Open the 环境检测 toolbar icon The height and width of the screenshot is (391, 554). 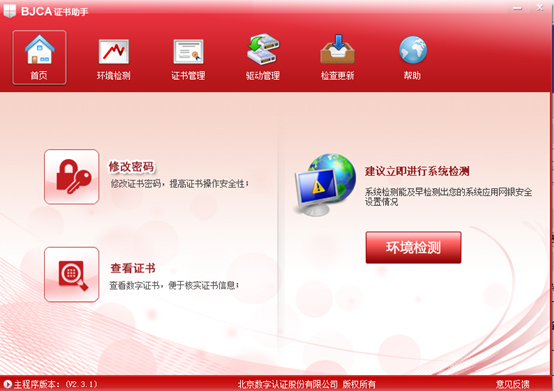click(x=113, y=58)
